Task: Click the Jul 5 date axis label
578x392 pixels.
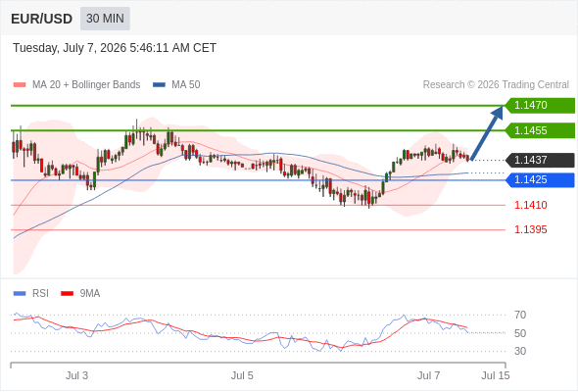Action: (x=242, y=375)
